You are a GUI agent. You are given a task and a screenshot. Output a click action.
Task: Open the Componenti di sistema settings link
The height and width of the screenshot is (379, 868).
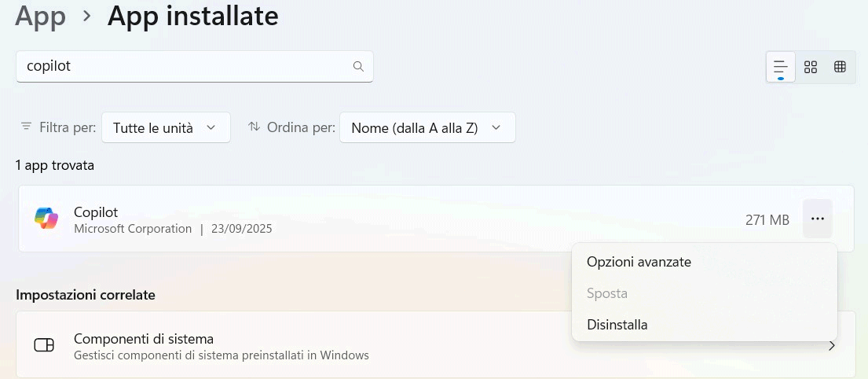144,340
